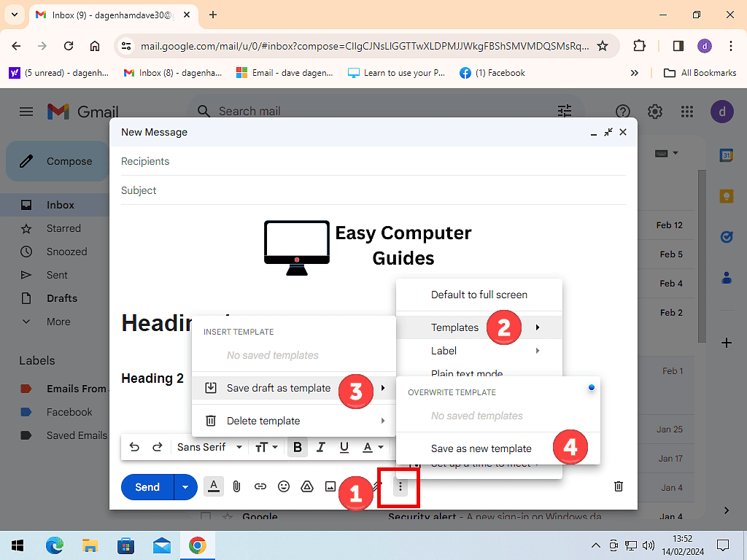
Task: Insert a link using the link icon
Action: pyautogui.click(x=260, y=486)
